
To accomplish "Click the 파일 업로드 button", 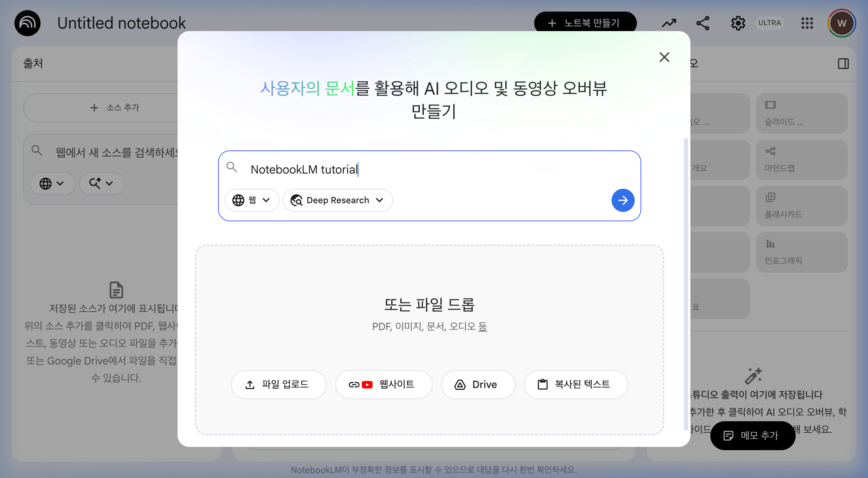I will pyautogui.click(x=278, y=385).
